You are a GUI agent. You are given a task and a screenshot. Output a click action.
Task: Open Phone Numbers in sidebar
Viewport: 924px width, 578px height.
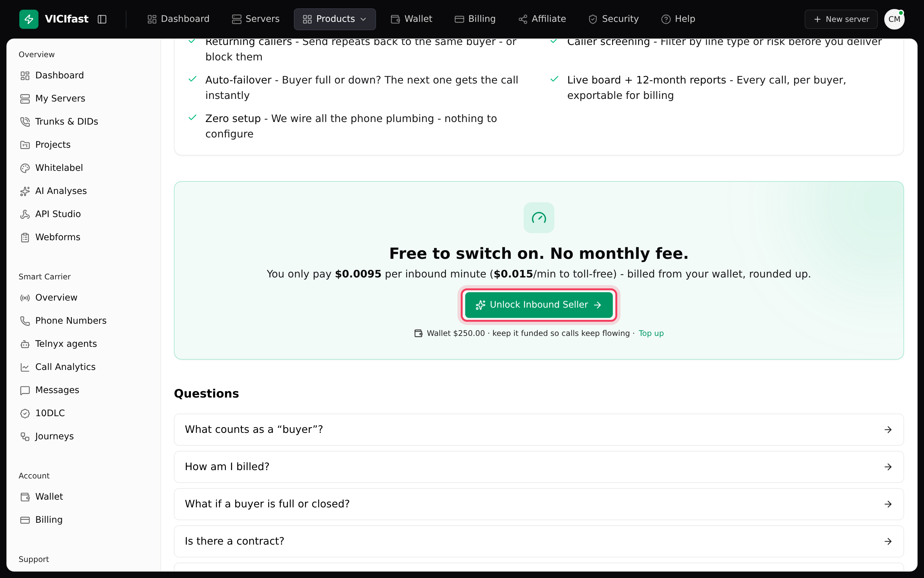(x=64, y=321)
